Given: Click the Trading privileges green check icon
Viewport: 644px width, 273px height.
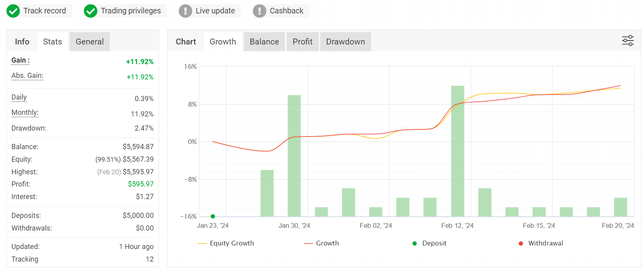Looking at the screenshot, I should pyautogui.click(x=90, y=11).
